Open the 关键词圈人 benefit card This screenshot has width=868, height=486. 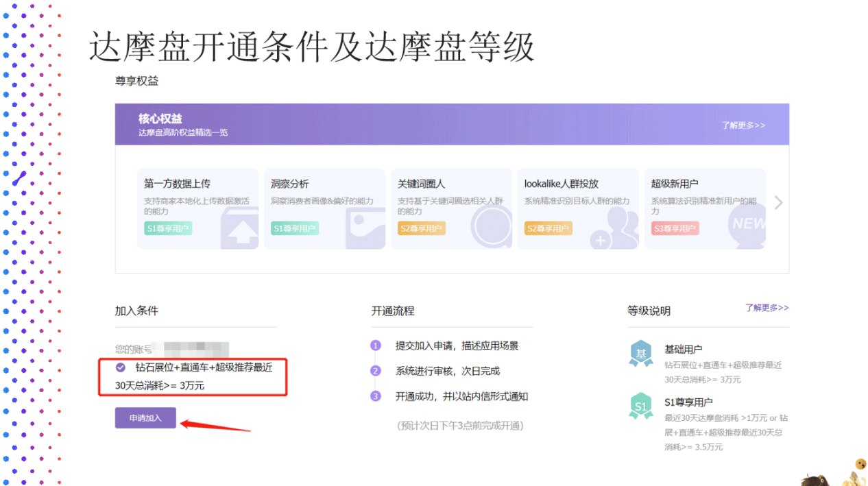click(x=451, y=208)
